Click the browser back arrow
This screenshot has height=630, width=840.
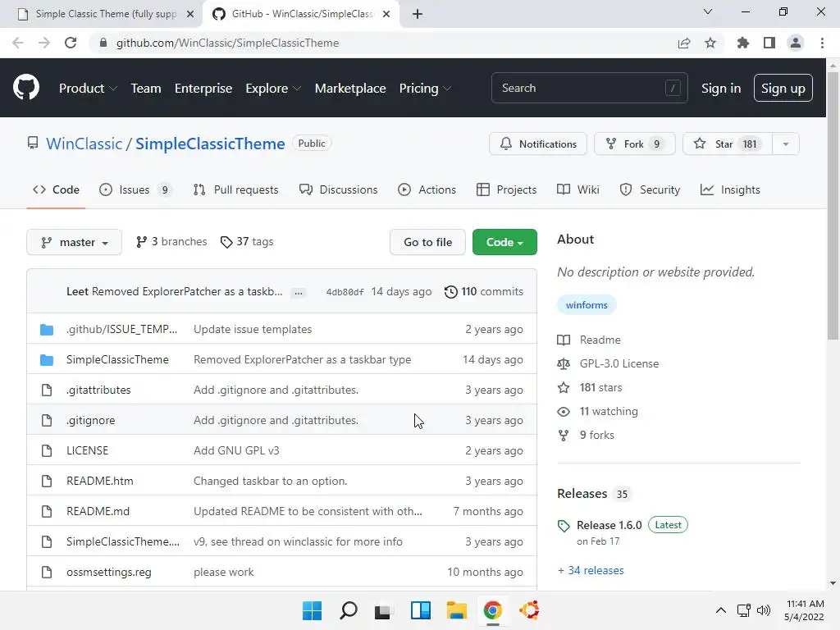[x=18, y=43]
